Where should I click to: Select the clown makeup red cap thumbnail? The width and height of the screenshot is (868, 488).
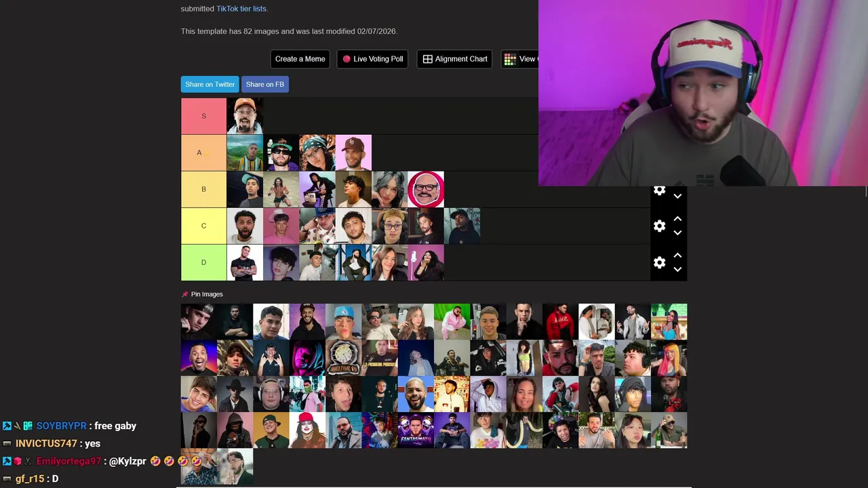click(x=307, y=430)
